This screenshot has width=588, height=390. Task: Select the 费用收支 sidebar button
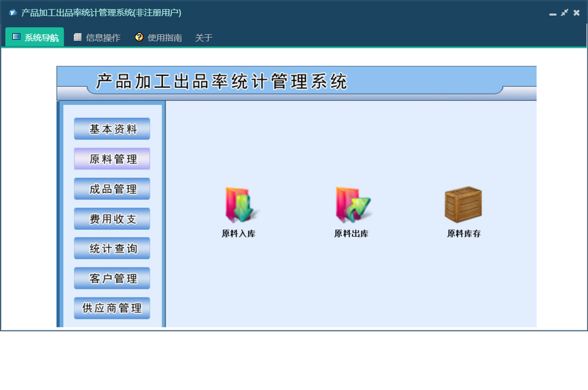[x=112, y=219]
